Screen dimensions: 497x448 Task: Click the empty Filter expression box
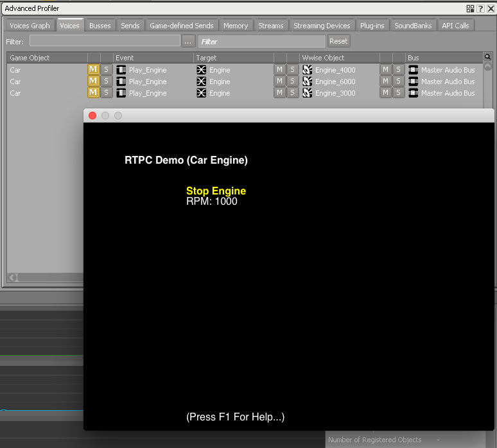105,41
